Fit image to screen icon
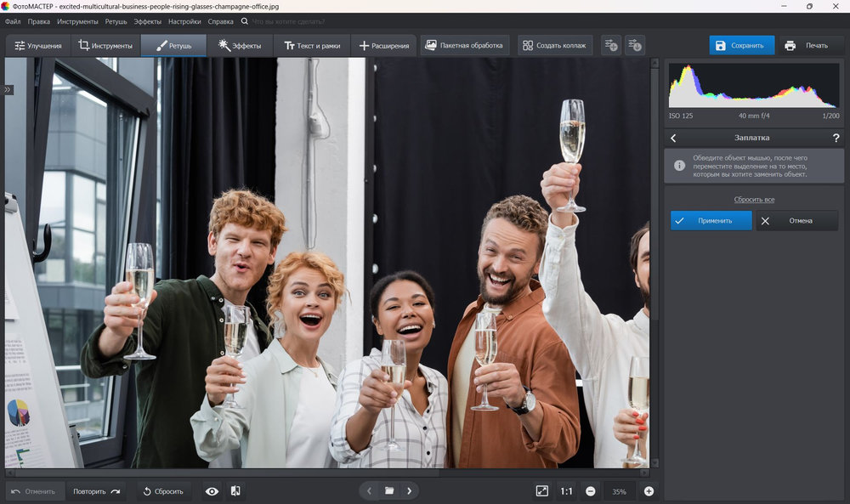The height and width of the screenshot is (504, 850). 542,491
